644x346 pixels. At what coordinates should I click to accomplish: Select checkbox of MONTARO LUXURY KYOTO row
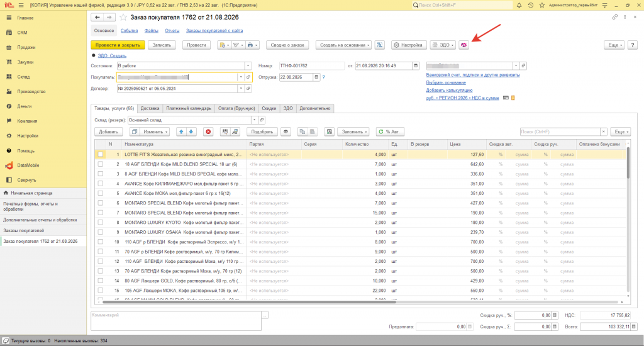point(100,222)
